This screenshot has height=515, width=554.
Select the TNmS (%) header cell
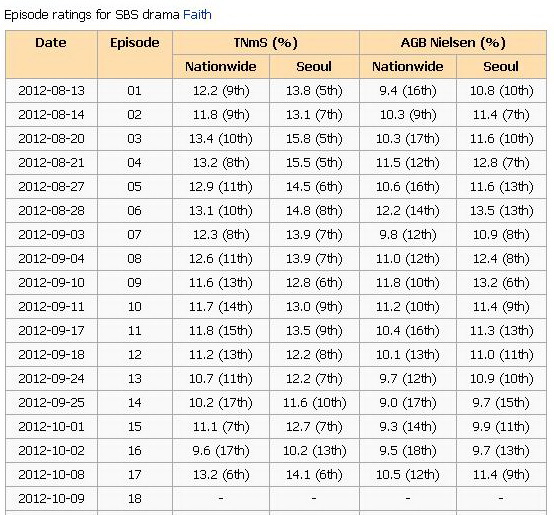(x=266, y=43)
